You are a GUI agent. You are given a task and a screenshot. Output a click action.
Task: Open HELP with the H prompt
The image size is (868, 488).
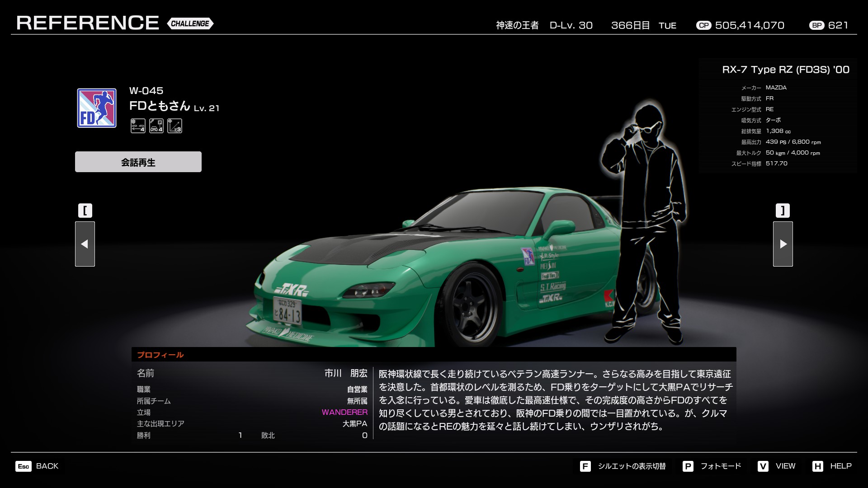[x=832, y=466]
